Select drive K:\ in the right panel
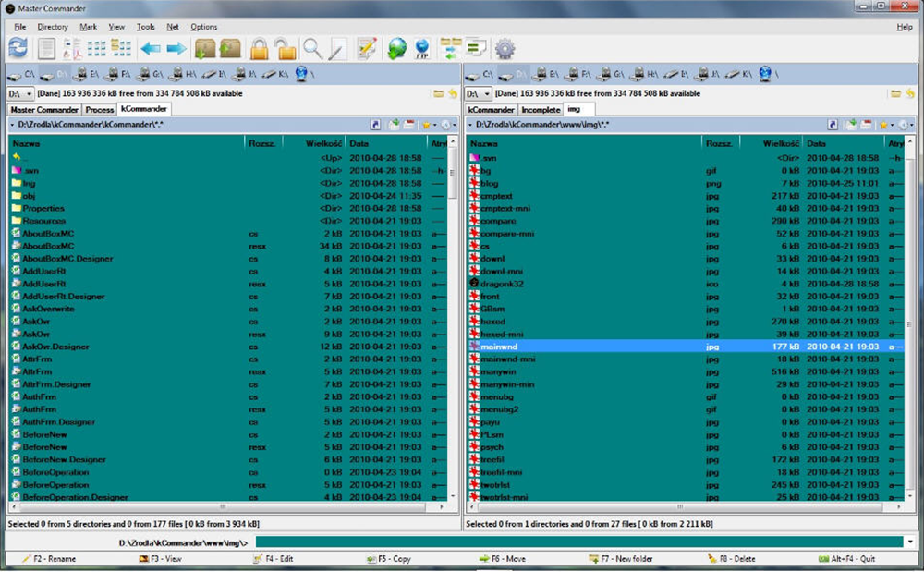This screenshot has width=924, height=572. 738,74
